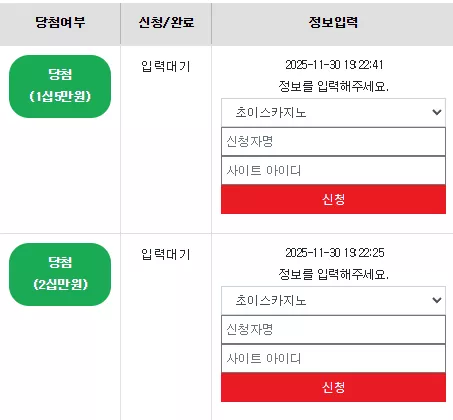Image resolution: width=453 pixels, height=420 pixels.
Task: Click the 2025-11-30 19:22:41 timestamp
Action: tap(334, 65)
